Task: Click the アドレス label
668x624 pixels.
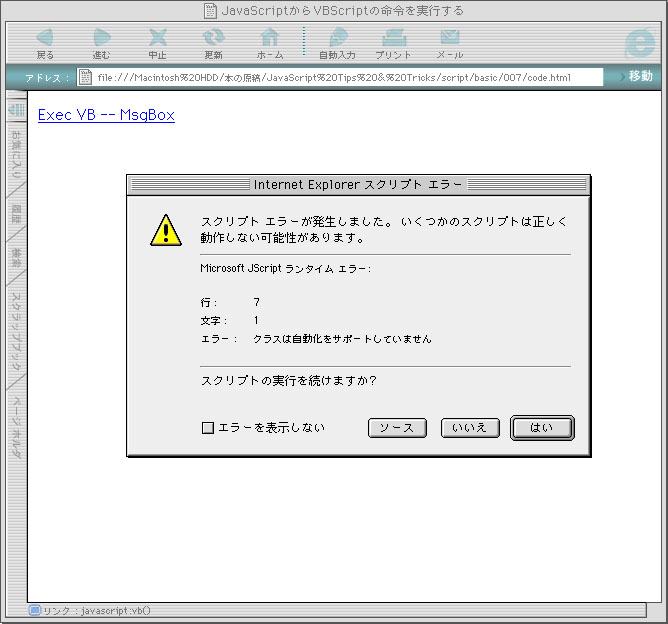Action: (47, 78)
